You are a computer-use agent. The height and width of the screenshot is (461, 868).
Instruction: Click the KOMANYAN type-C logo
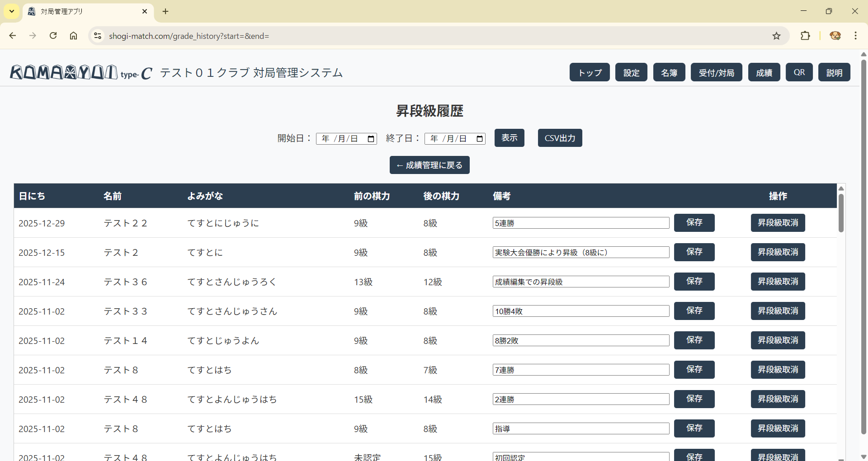coord(81,73)
